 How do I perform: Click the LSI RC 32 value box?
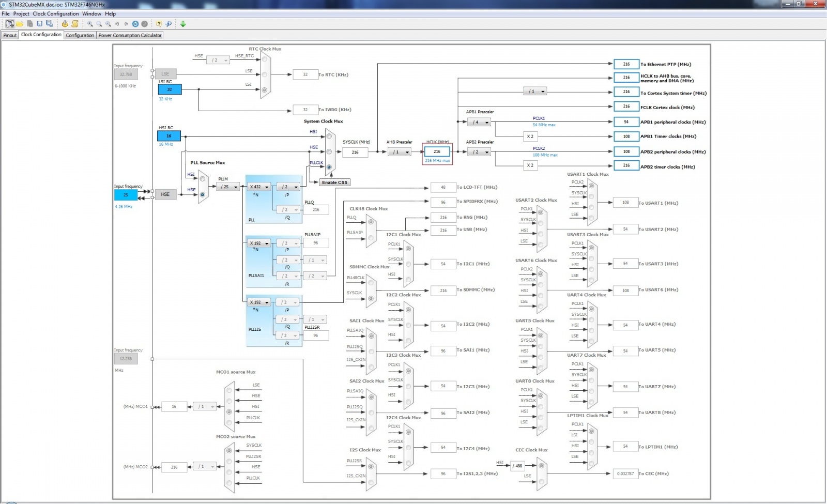pos(170,89)
